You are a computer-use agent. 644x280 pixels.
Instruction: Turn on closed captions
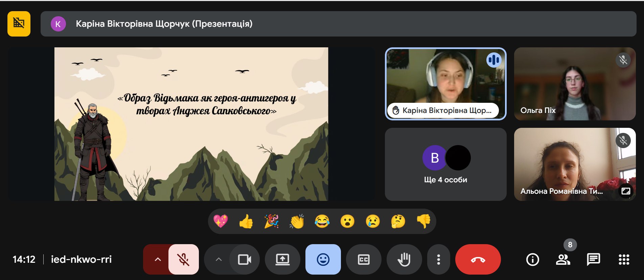click(364, 259)
